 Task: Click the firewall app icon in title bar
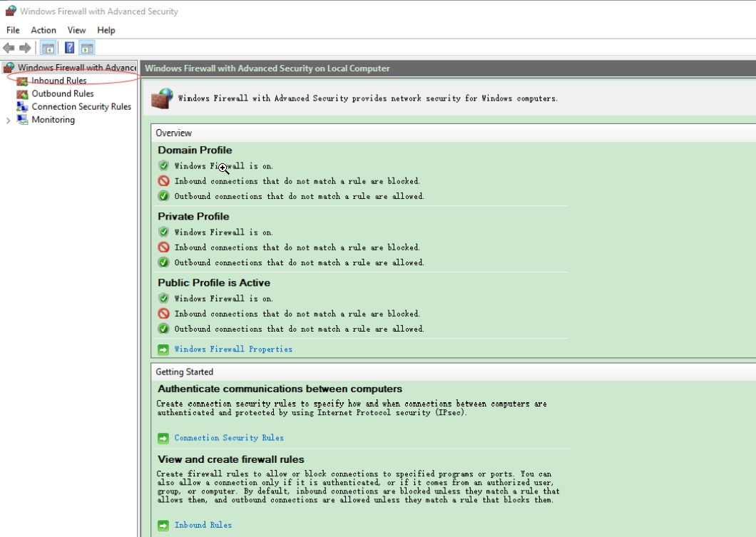pos(11,11)
